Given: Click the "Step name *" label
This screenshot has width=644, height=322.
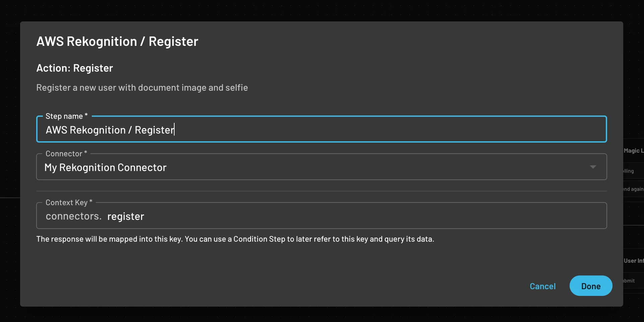Looking at the screenshot, I should coord(66,116).
